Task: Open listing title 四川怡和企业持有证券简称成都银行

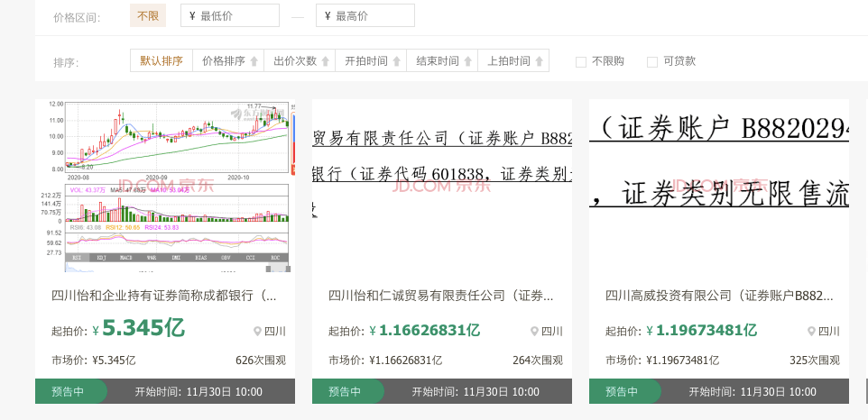Action: 164,296
